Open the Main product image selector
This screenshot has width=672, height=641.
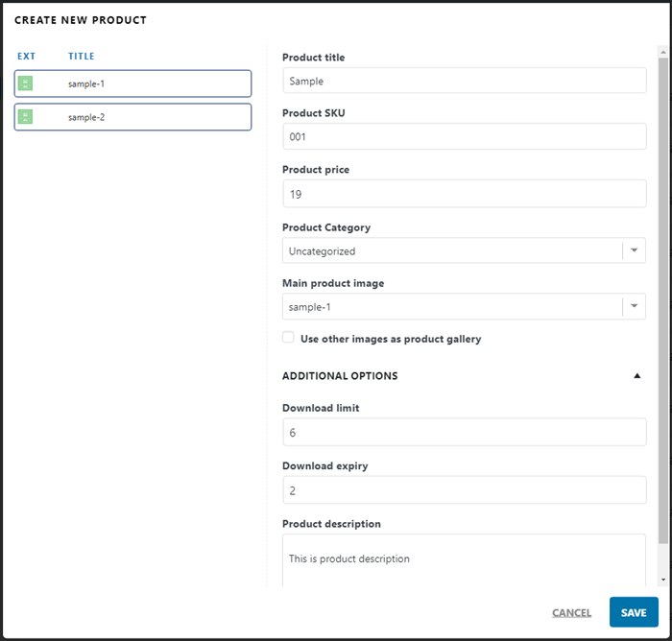tap(451, 307)
